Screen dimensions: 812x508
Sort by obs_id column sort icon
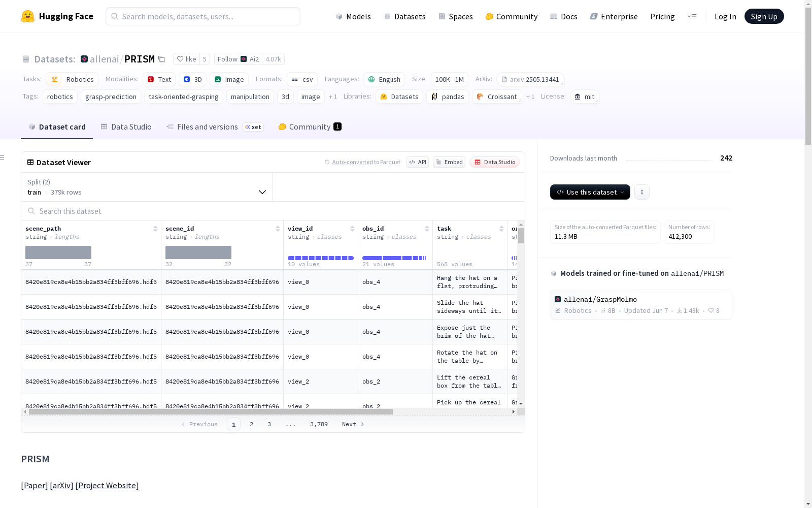[427, 229]
